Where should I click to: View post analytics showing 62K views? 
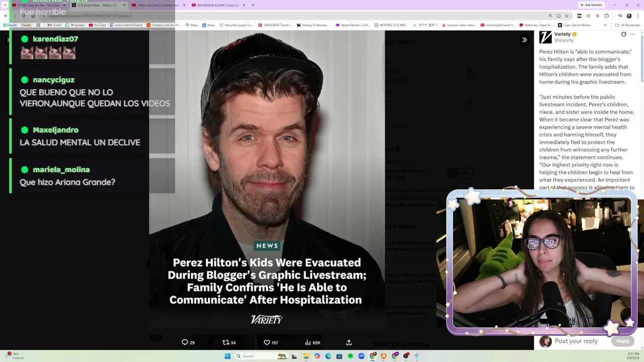312,342
